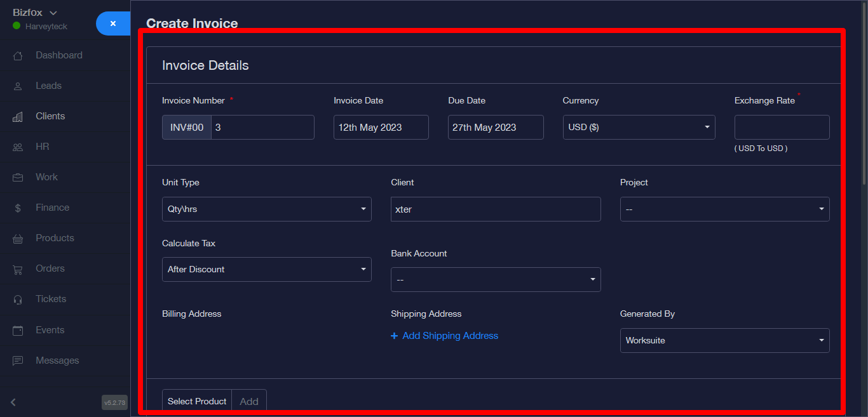The width and height of the screenshot is (868, 417).
Task: Expand the Unit Type dropdown
Action: pos(266,209)
